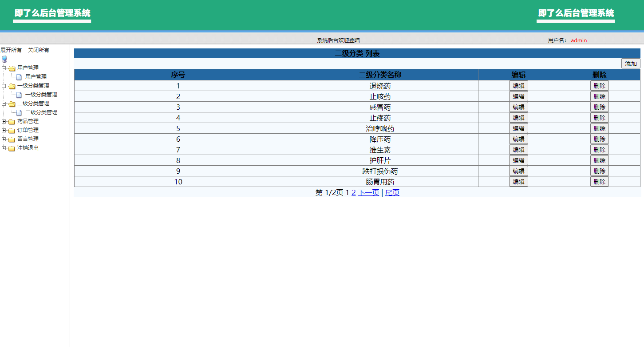644x347 pixels.
Task: Click the computer icon at the tree root
Action: point(4,59)
